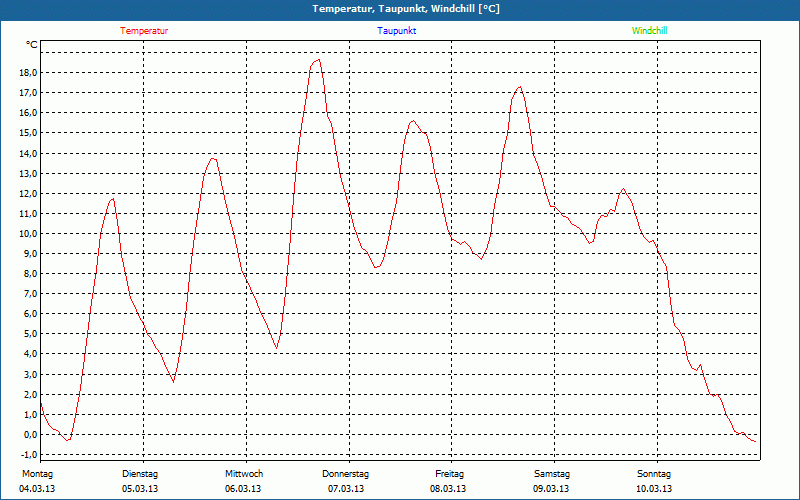Click the date 04.03.13

coord(37,489)
